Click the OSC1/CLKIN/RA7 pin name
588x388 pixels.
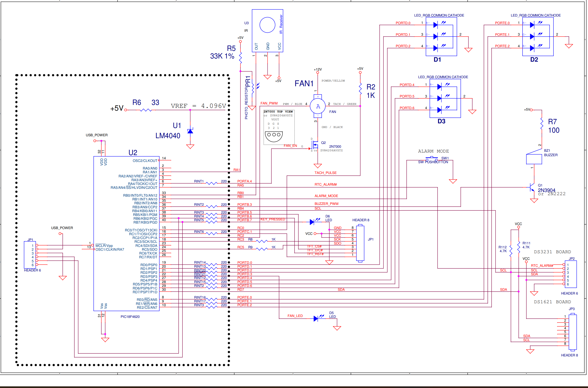pos(110,249)
